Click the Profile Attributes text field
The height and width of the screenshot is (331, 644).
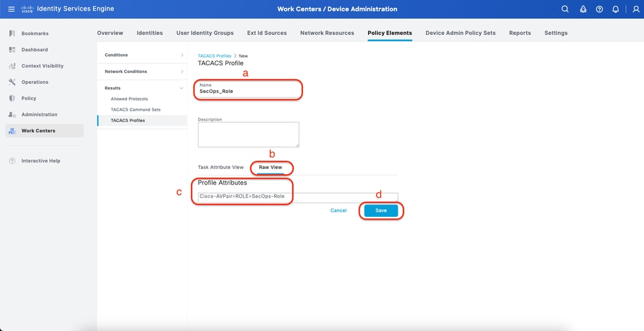[298, 197]
